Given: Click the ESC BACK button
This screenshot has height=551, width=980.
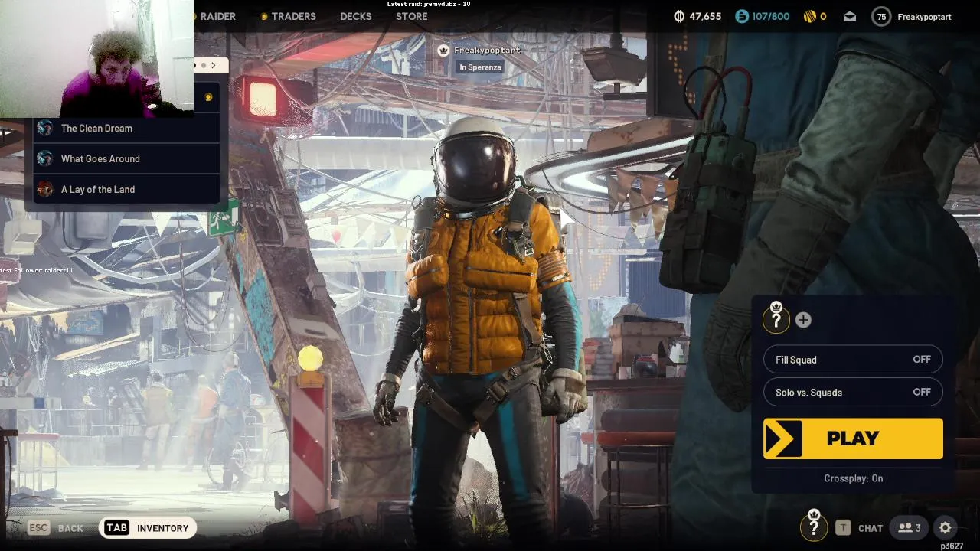Looking at the screenshot, I should pos(55,528).
